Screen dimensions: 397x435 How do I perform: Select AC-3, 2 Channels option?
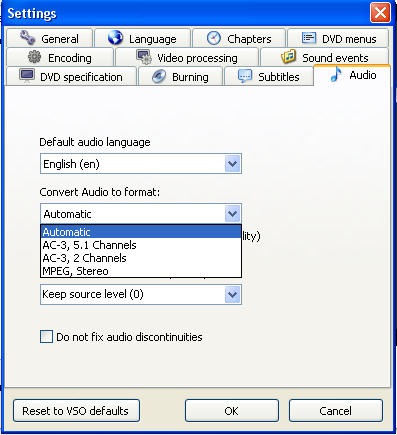click(x=141, y=258)
